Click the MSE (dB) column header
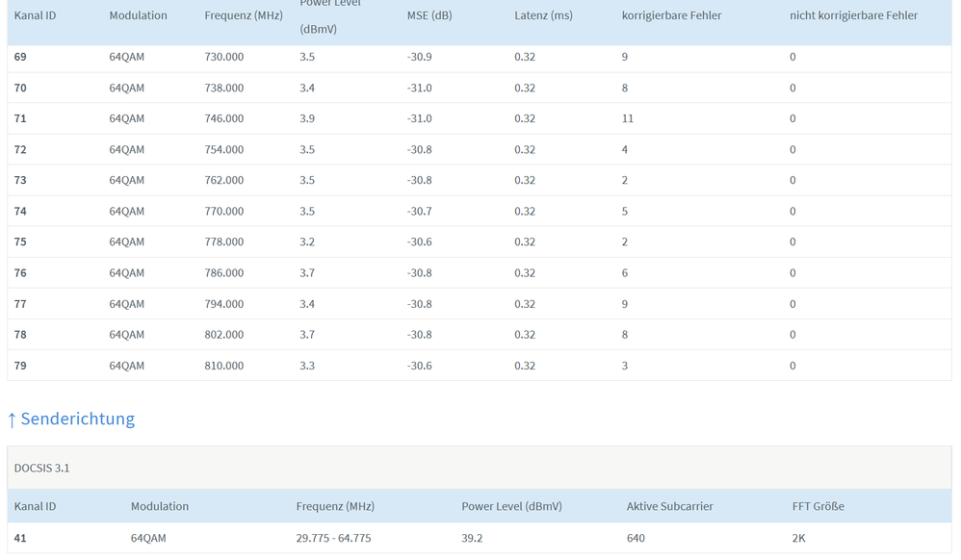Viewport: 961px width, 560px height. point(429,15)
